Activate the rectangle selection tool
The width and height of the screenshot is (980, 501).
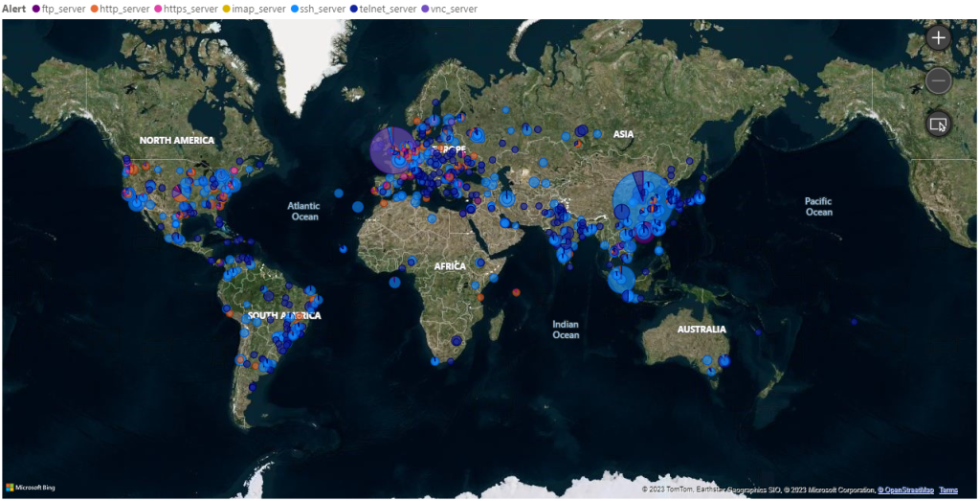[938, 124]
